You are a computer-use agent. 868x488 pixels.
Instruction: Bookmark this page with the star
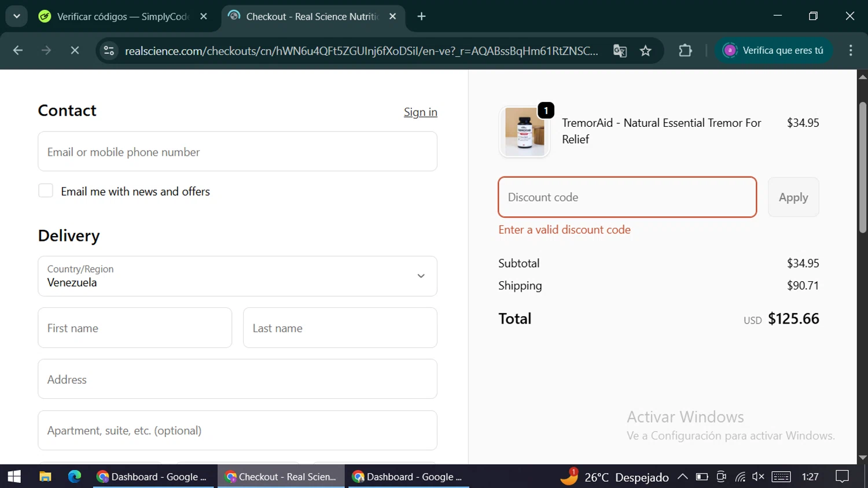pyautogui.click(x=646, y=50)
